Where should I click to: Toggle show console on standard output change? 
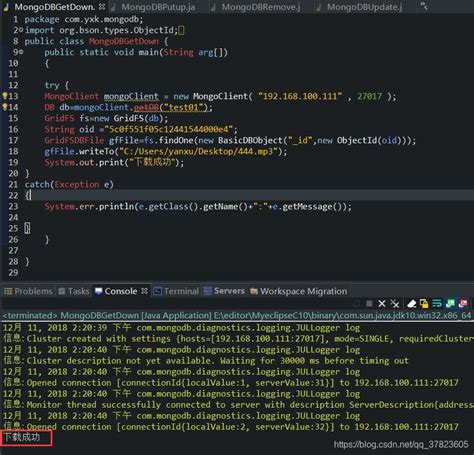[450, 303]
